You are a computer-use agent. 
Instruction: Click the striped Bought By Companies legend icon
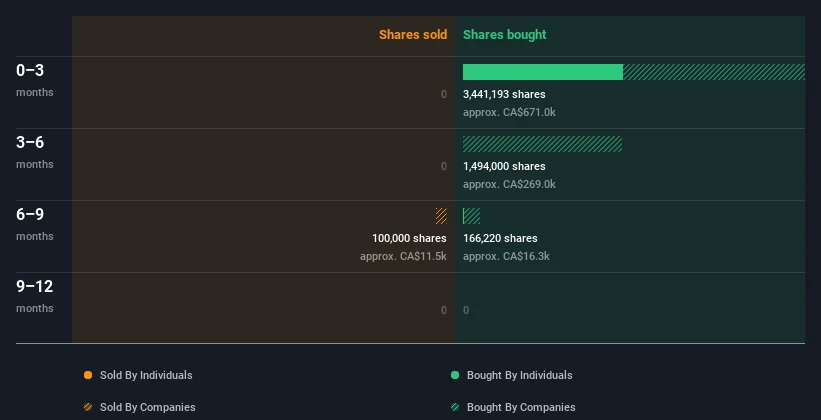coord(455,408)
